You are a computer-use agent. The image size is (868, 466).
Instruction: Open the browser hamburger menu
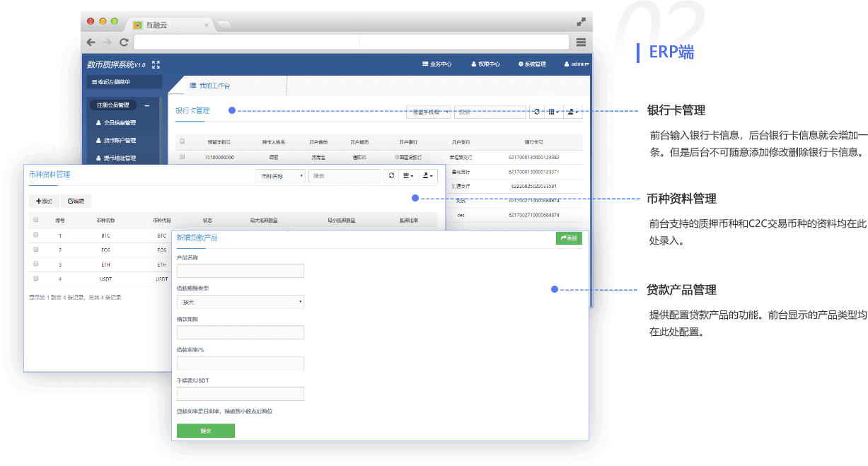point(581,42)
